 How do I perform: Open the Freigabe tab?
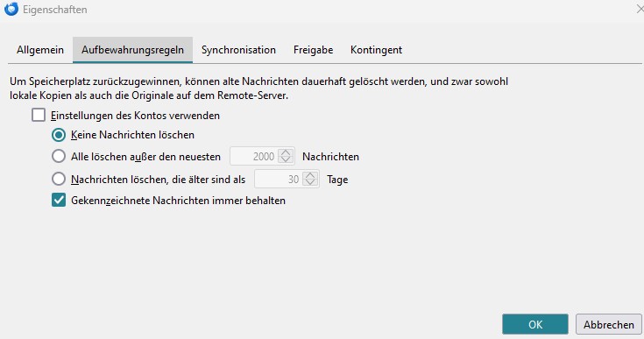pos(314,50)
